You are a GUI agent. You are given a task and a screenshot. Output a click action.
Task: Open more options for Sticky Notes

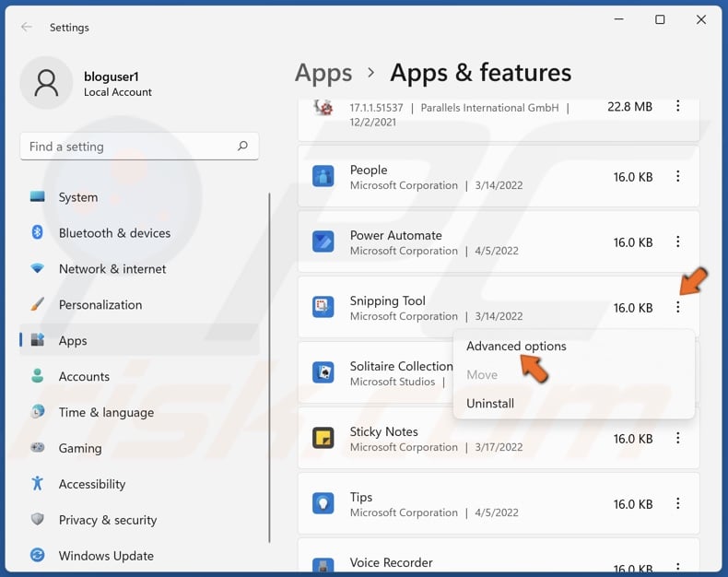click(x=678, y=438)
